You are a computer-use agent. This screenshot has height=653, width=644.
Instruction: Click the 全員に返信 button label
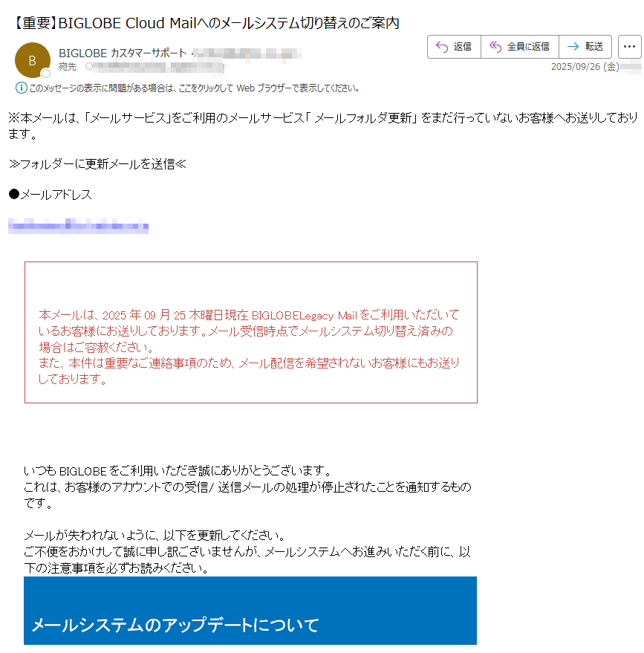point(528,47)
